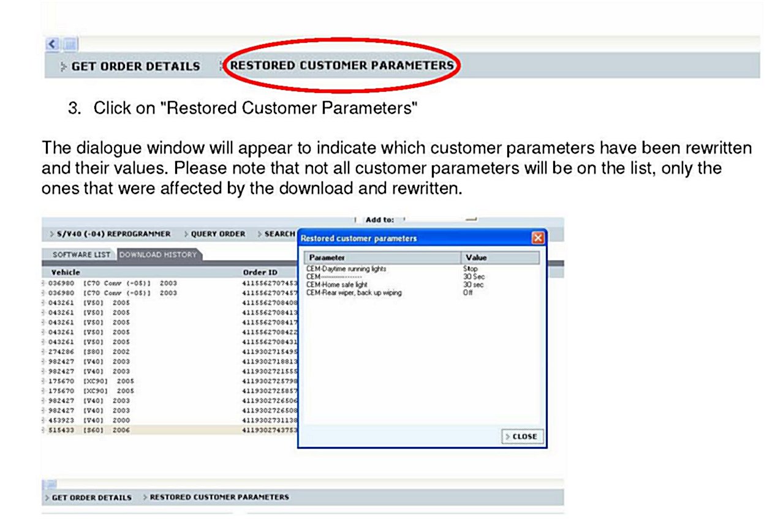Click the left scroll arrow icon
The width and height of the screenshot is (775, 532).
[53, 44]
